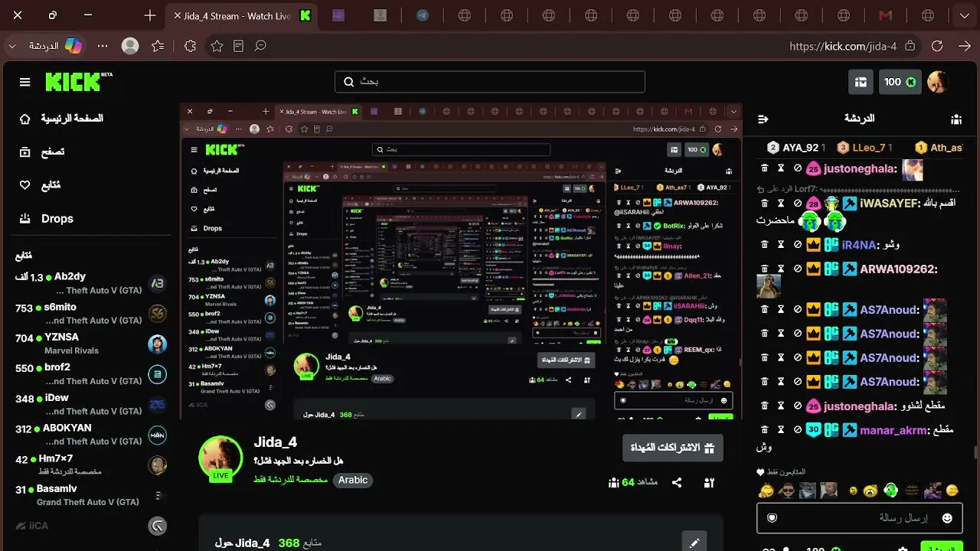Open iDew's channel in the following list

point(90,404)
